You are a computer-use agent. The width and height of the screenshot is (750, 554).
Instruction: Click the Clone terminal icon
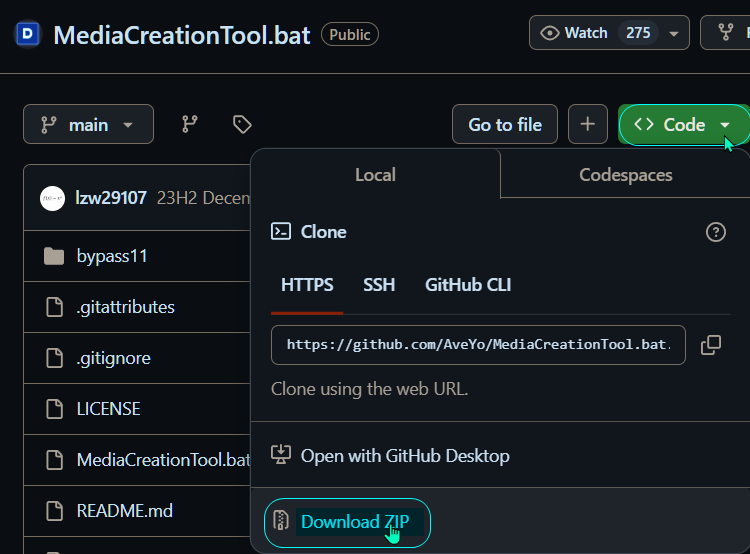pyautogui.click(x=281, y=232)
